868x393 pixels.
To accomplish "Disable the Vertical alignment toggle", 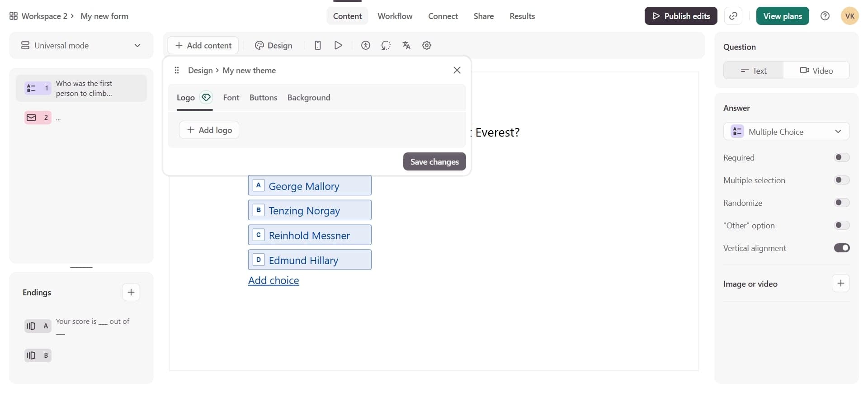I will point(841,248).
